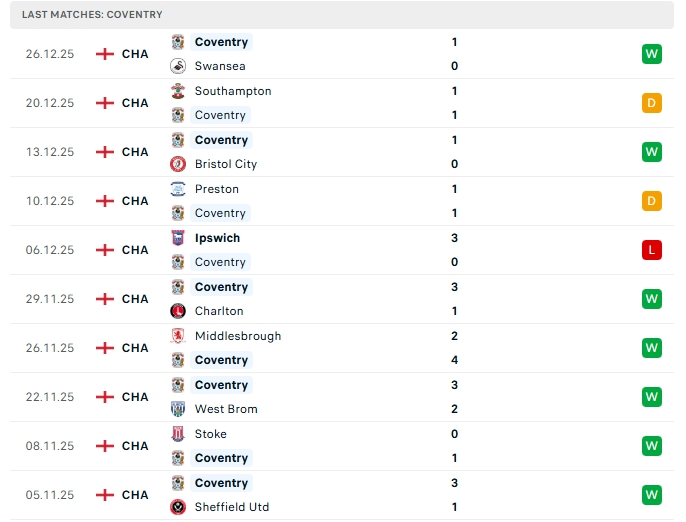This screenshot has height=522, width=686.
Task: Open the Ipswich team link
Action: click(x=217, y=238)
